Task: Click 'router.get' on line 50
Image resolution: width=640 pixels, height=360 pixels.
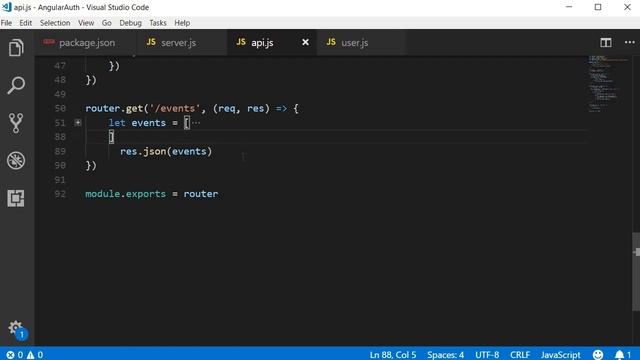Action: [113, 109]
